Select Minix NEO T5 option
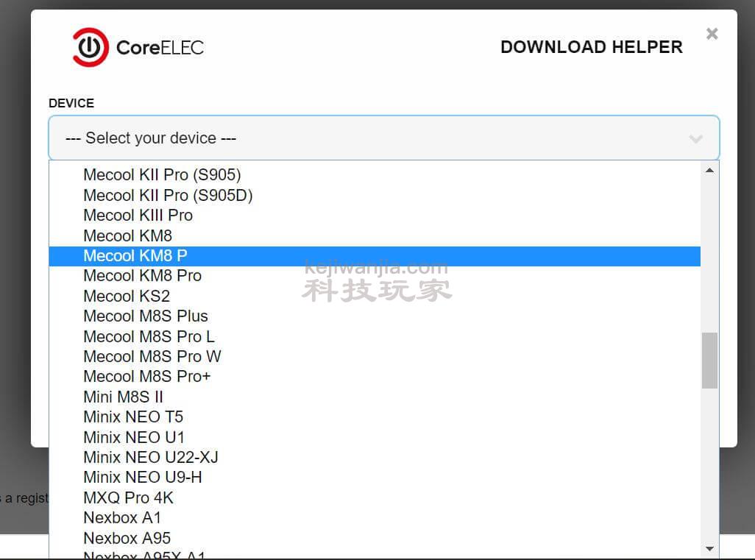Viewport: 755px width, 560px height. [x=375, y=417]
